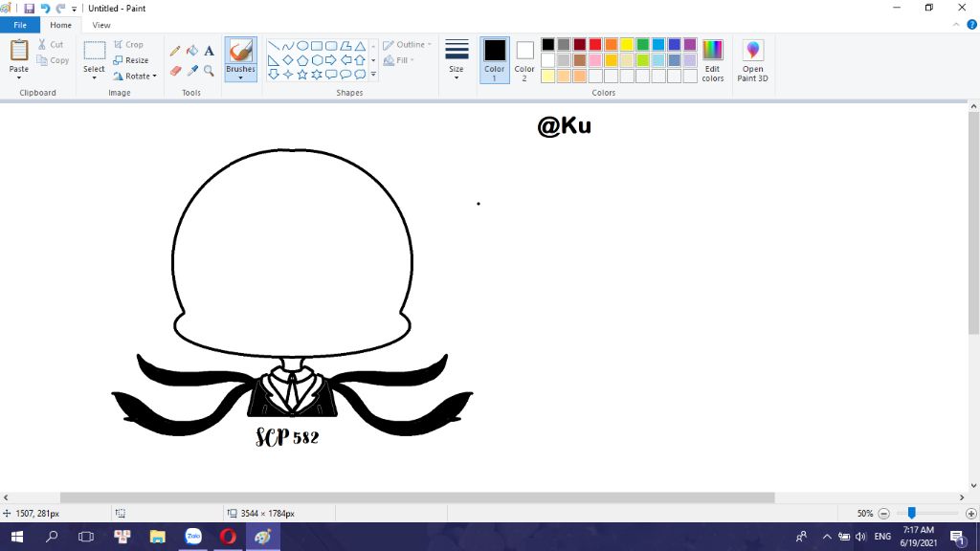
Task: Open File Explorer from taskbar
Action: click(x=158, y=537)
